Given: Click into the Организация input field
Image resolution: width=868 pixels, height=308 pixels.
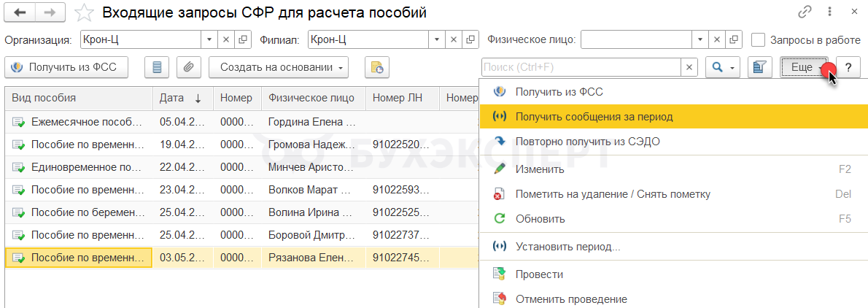Looking at the screenshot, I should pos(141,40).
